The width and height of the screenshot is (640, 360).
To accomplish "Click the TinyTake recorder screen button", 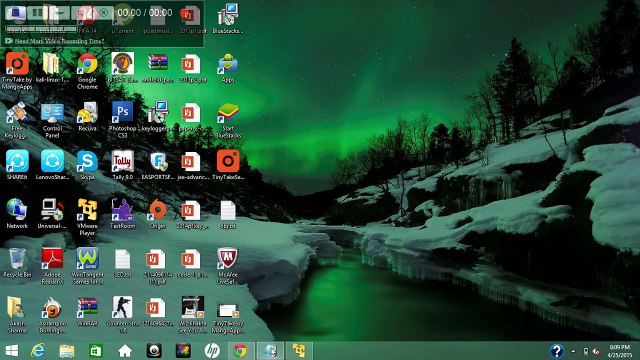I will pyautogui.click(x=16, y=13).
